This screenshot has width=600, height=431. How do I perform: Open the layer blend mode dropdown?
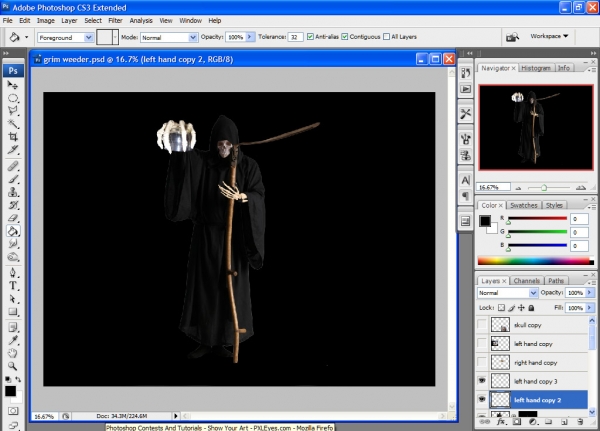[533, 293]
